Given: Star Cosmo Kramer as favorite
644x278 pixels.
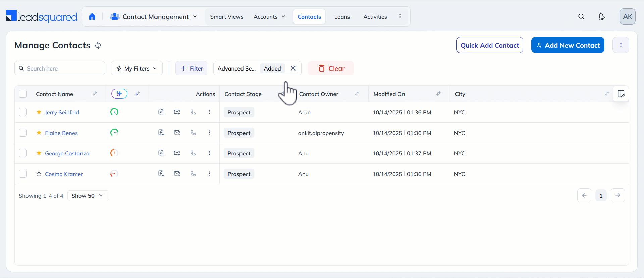Looking at the screenshot, I should pyautogui.click(x=39, y=174).
